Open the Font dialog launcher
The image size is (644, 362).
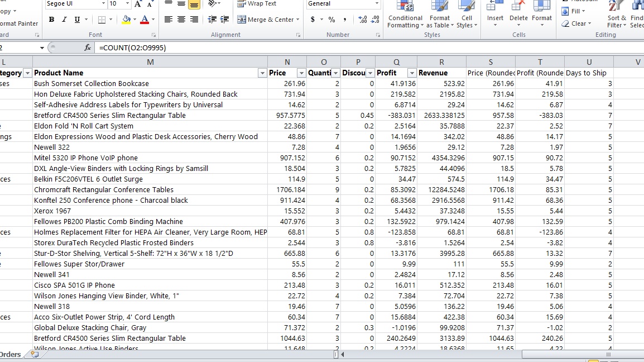tap(153, 35)
